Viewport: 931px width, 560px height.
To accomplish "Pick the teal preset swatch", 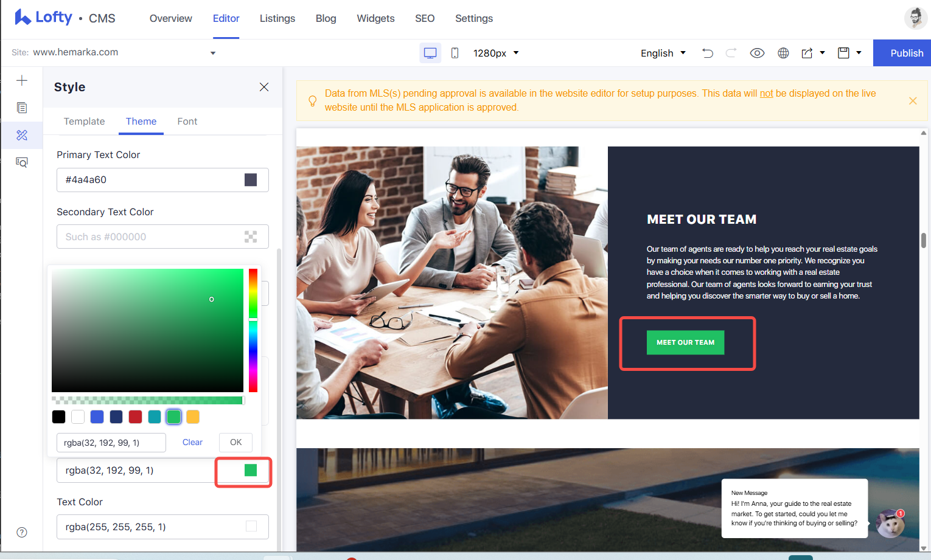I will point(155,417).
